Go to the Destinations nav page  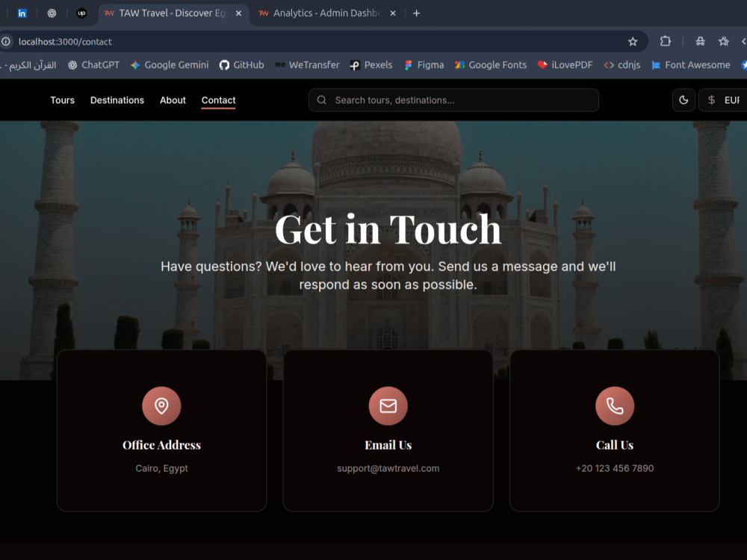coord(117,100)
